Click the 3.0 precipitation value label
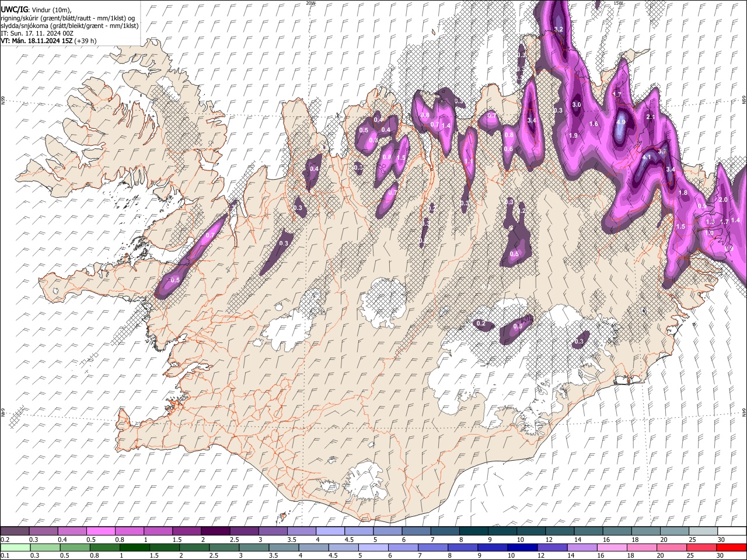This screenshot has height=560, width=747. 577,105
